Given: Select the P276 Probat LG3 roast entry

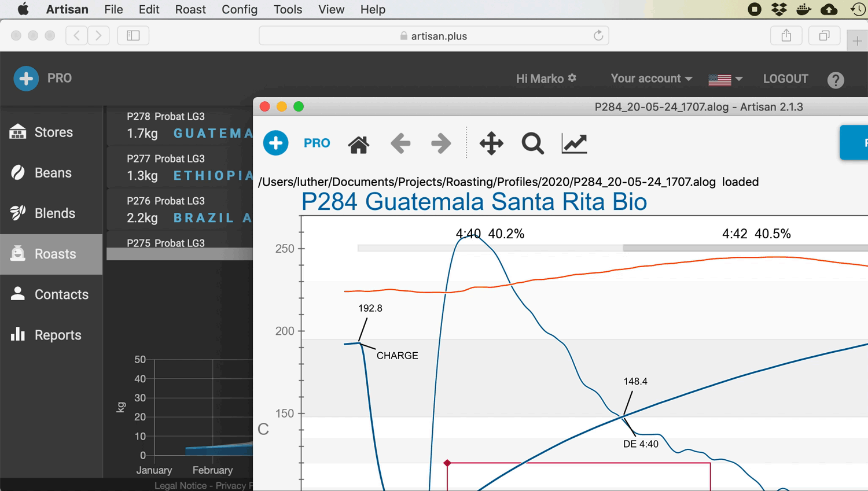Looking at the screenshot, I should pos(180,210).
